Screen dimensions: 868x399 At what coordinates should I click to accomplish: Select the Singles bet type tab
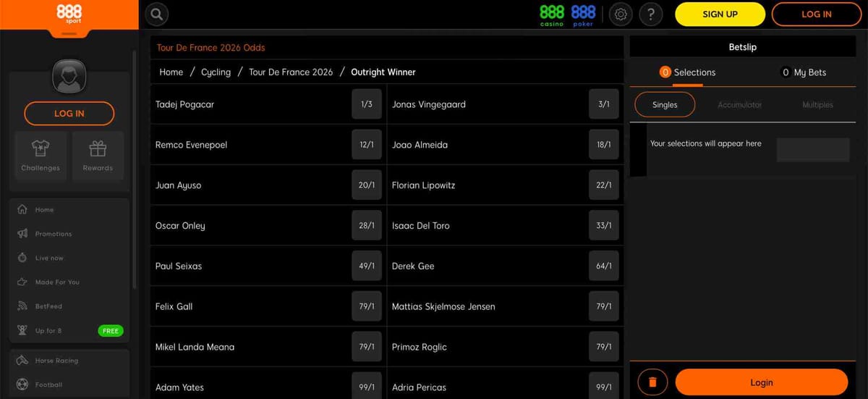pos(665,105)
